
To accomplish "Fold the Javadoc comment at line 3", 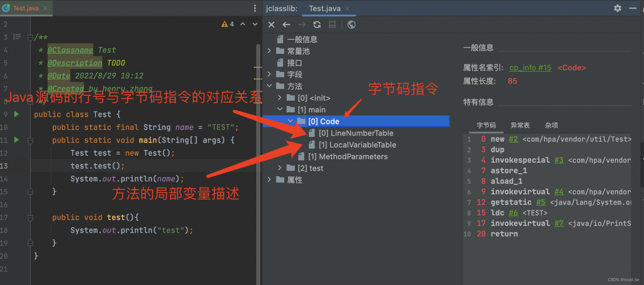I will [31, 37].
